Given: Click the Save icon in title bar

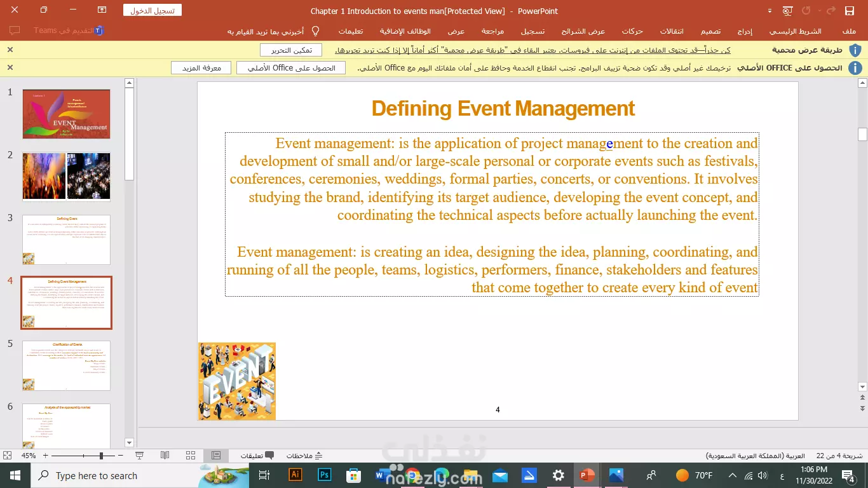Looking at the screenshot, I should pyautogui.click(x=849, y=11).
